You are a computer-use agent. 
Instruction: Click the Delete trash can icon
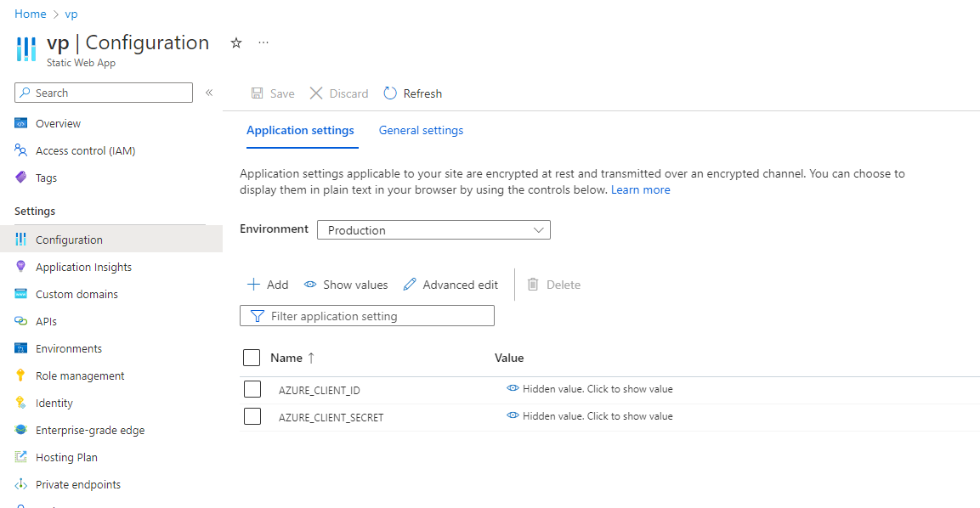click(533, 285)
